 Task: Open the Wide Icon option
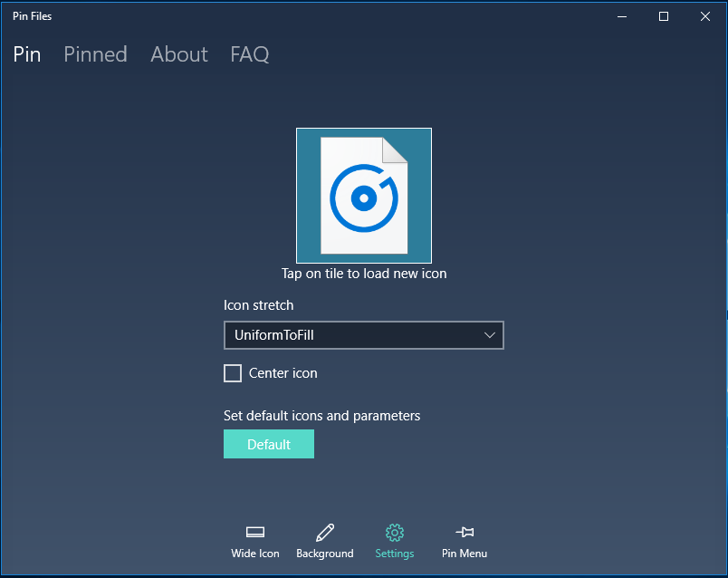[255, 541]
